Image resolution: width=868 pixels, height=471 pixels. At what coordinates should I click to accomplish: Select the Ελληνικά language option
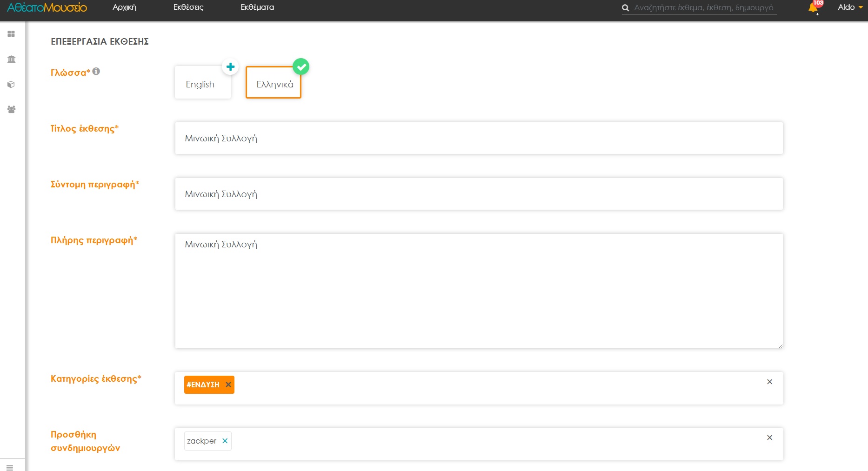(274, 84)
